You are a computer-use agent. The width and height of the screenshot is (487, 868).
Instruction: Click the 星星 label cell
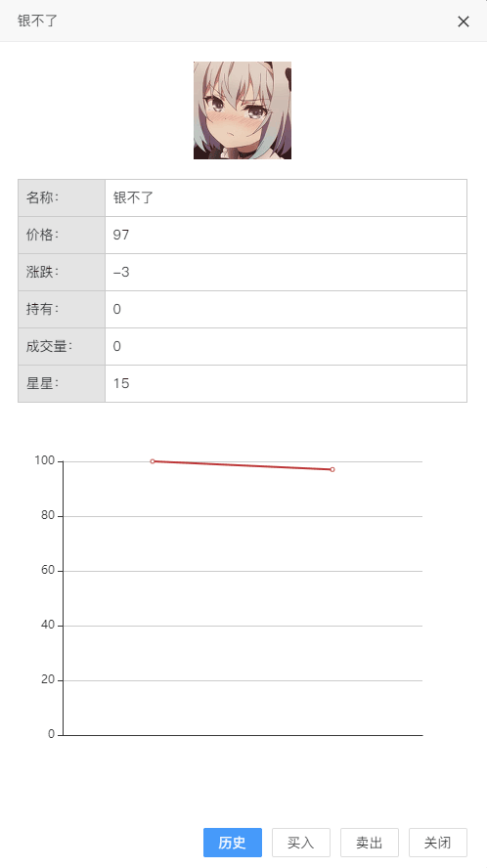coord(62,383)
